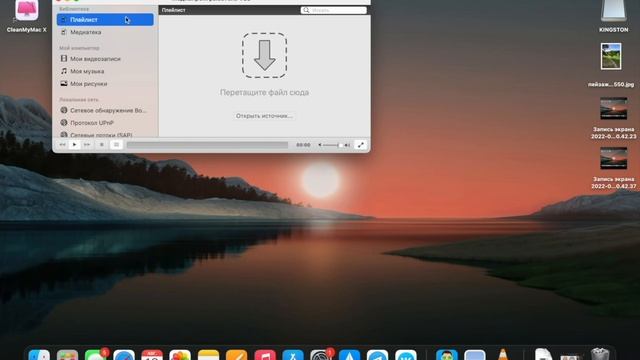Image resolution: width=640 pixels, height=360 pixels.
Task: Click the library icon beside Медиатека
Action: click(x=64, y=32)
